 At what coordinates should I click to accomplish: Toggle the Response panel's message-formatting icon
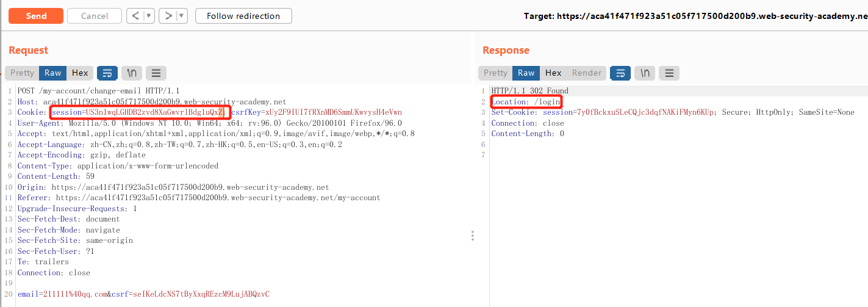(620, 73)
